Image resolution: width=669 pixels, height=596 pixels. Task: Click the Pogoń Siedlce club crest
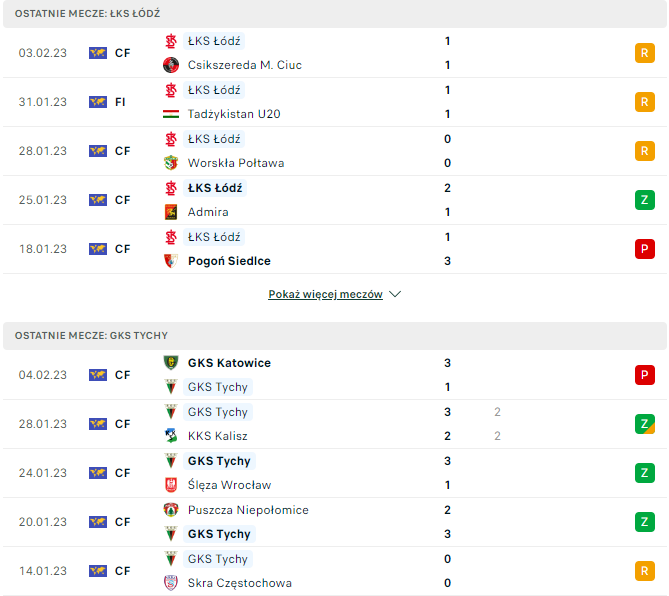170,261
